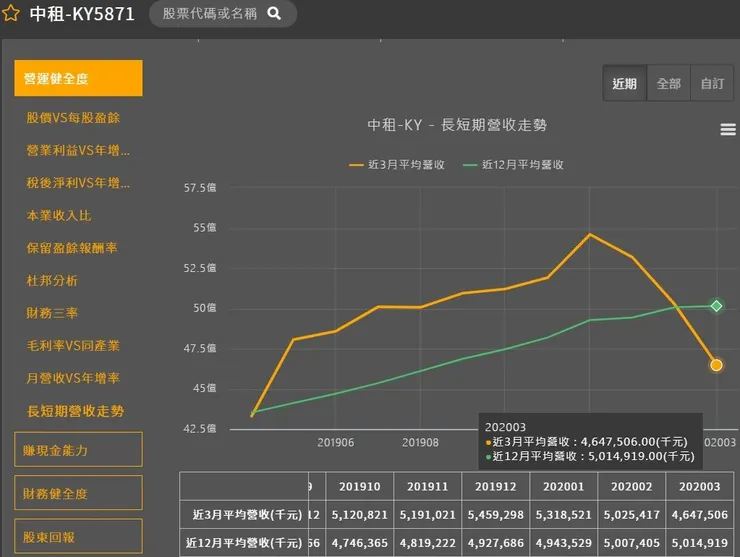
Task: Toggle the 近3月平均營收 legend series
Action: pyautogui.click(x=397, y=165)
